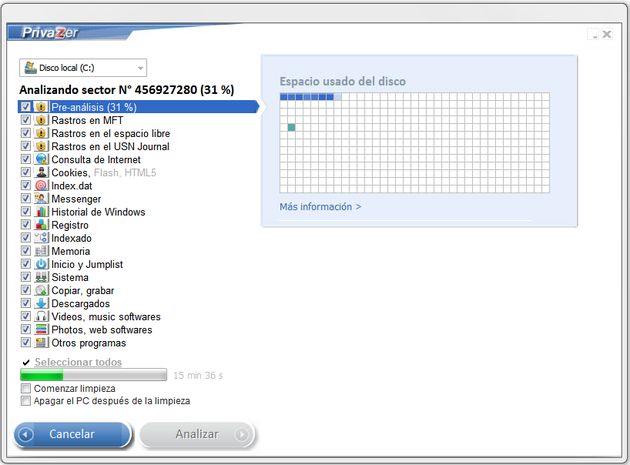Click the forward arrow icon on the Analizar button

click(242, 434)
